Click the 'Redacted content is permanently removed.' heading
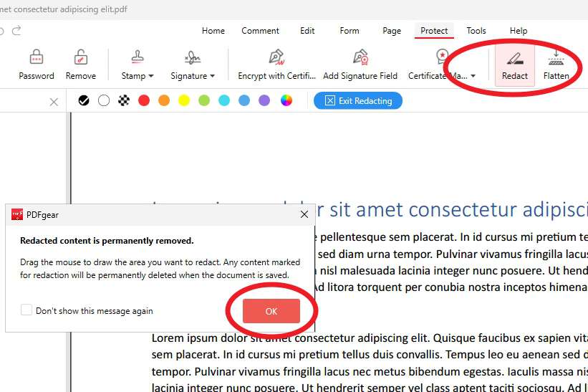588x392 pixels. (107, 241)
